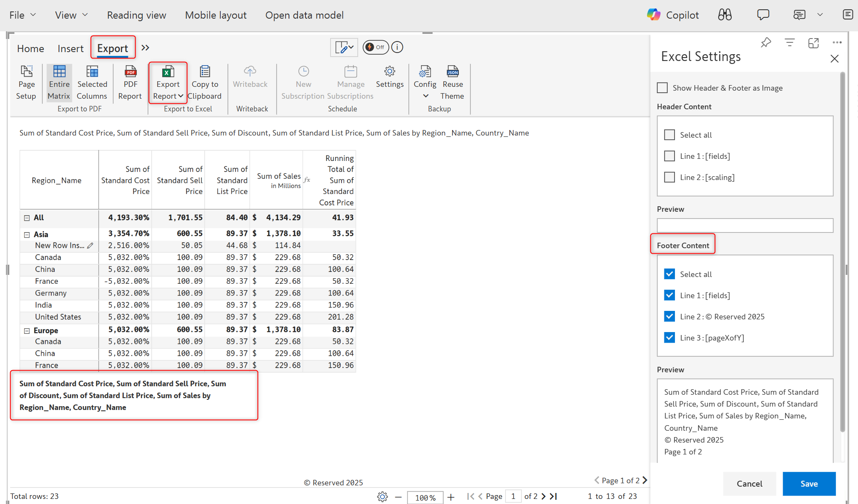This screenshot has height=504, width=858.
Task: Collapse the Asia row group
Action: point(27,235)
